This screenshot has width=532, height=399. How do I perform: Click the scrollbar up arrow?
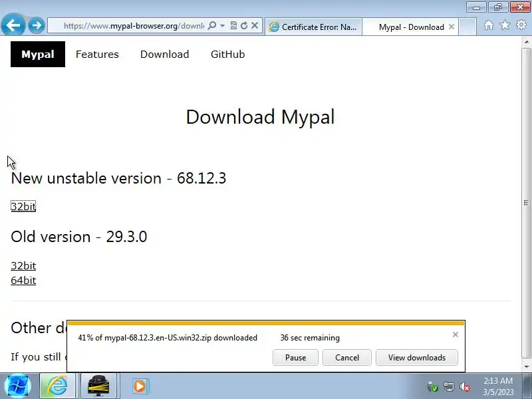coord(526,42)
